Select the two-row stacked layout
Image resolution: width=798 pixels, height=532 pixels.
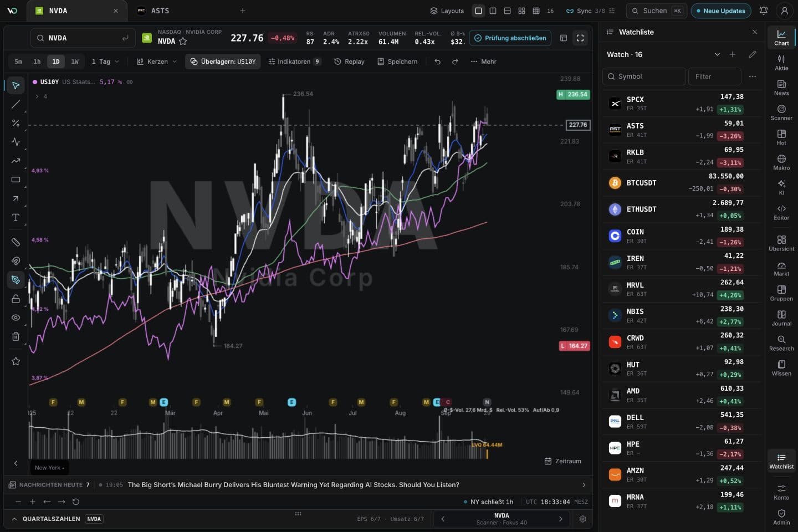click(x=507, y=11)
